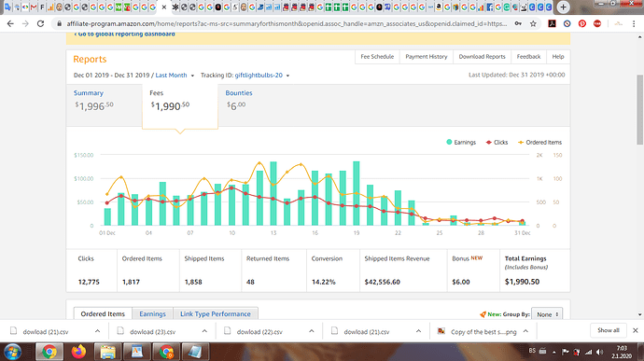Select the Bounties summary panel
Image resolution: width=644 pixels, height=361 pixels.
239,100
